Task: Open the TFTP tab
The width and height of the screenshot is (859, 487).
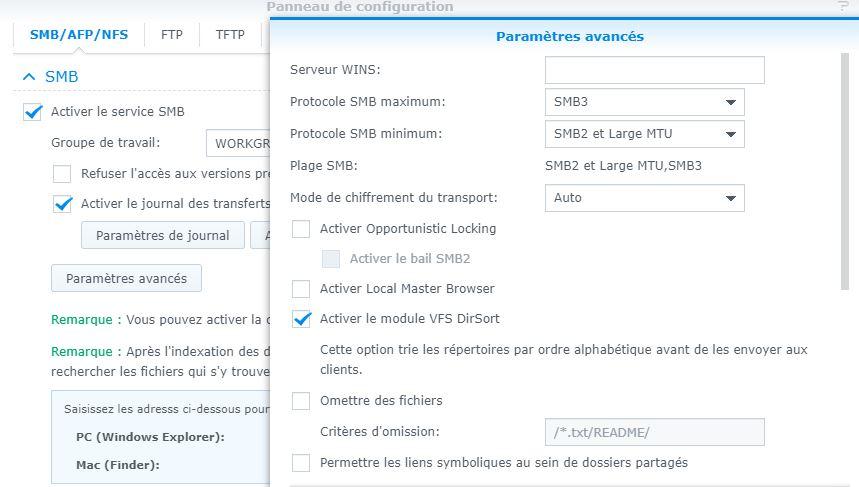Action: 230,34
